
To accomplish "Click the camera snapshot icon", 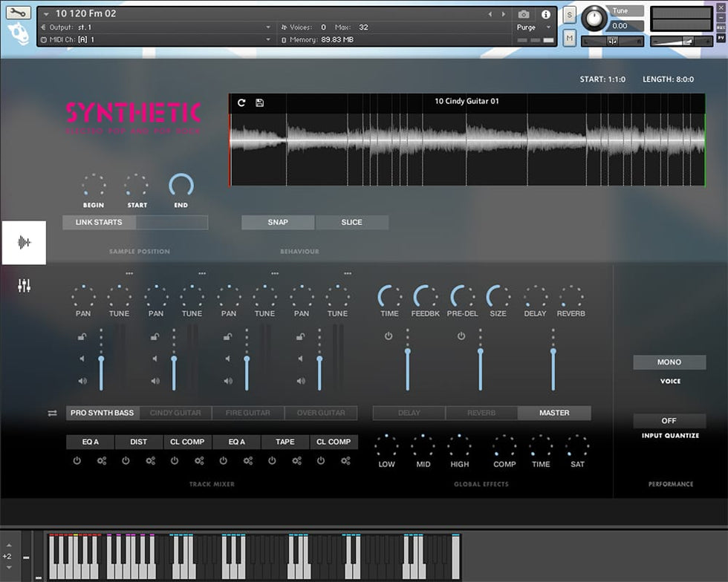I will coord(524,14).
